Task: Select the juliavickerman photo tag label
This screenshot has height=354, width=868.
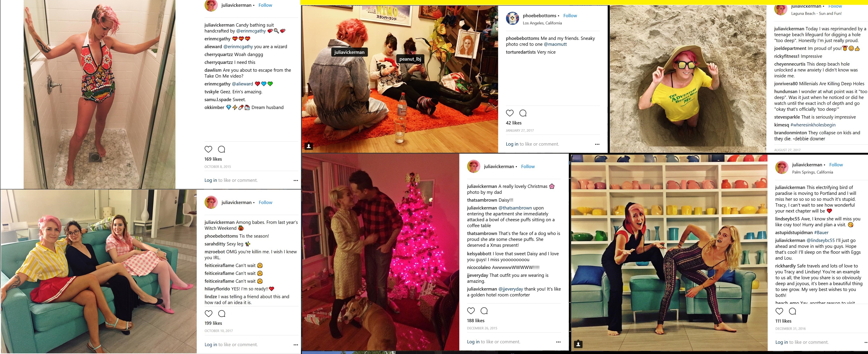Action: point(349,52)
